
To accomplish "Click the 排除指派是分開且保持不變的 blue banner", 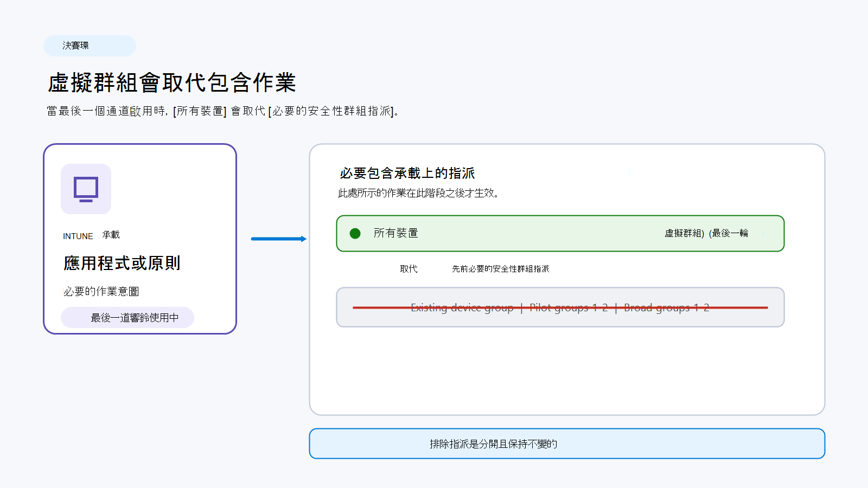I will point(567,444).
